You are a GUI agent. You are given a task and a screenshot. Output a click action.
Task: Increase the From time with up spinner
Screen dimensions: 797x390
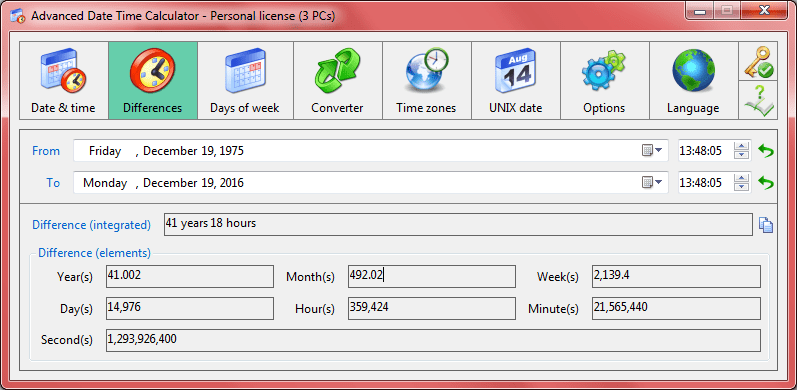pos(742,147)
